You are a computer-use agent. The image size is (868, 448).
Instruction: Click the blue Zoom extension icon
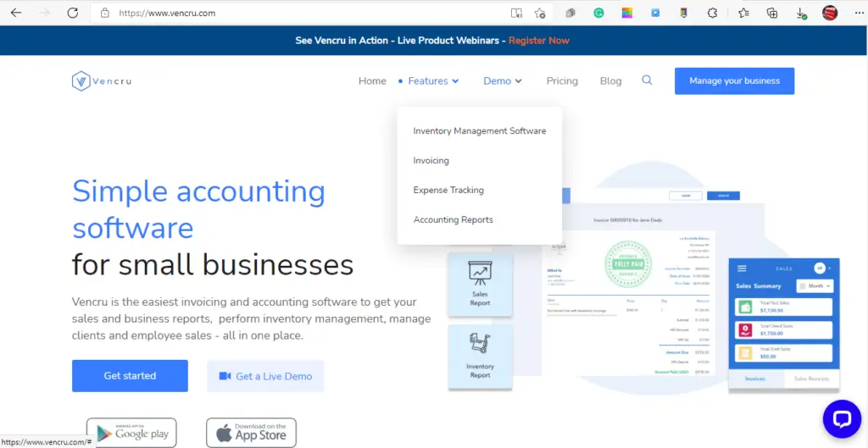(655, 14)
